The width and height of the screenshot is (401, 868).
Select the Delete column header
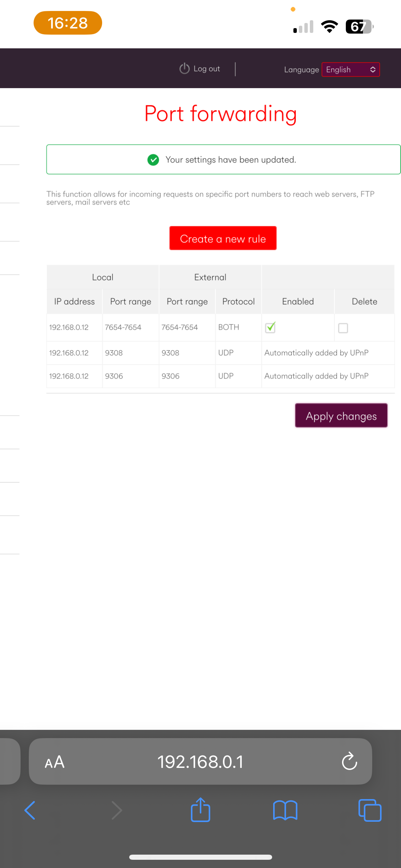click(365, 302)
